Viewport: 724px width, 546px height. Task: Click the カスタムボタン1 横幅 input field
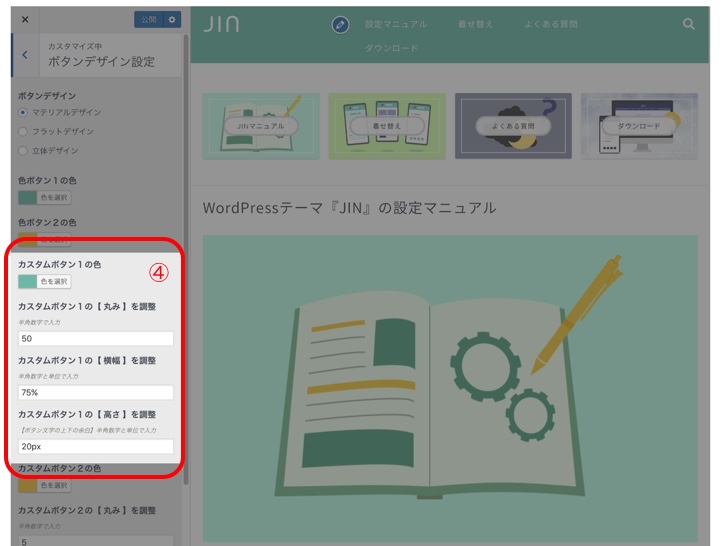coord(96,392)
